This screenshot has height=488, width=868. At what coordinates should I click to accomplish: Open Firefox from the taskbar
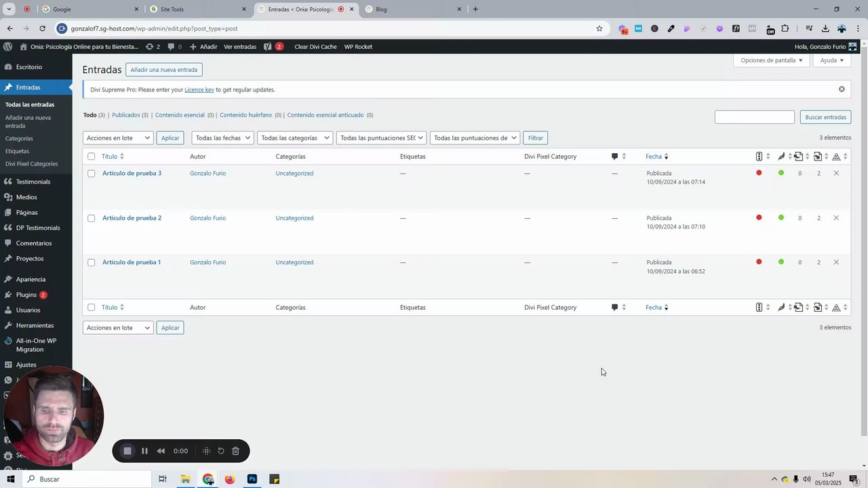click(230, 479)
